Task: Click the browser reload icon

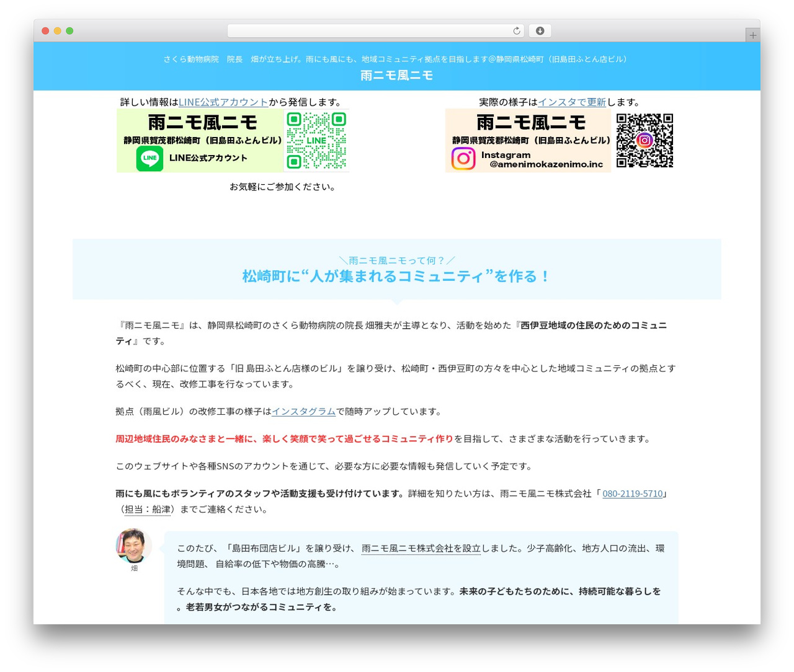Action: click(517, 31)
